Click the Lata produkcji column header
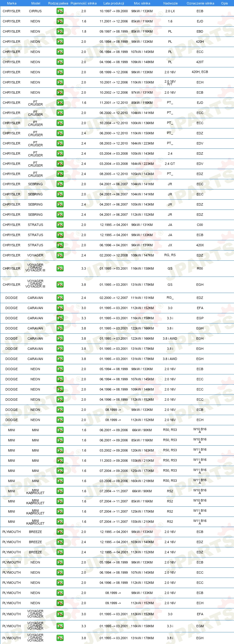The image size is (234, 644). (114, 3)
